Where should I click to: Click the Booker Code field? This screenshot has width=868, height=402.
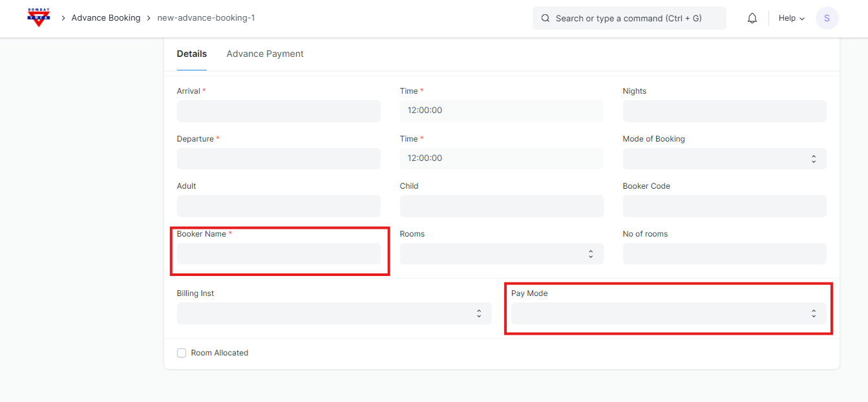point(724,206)
